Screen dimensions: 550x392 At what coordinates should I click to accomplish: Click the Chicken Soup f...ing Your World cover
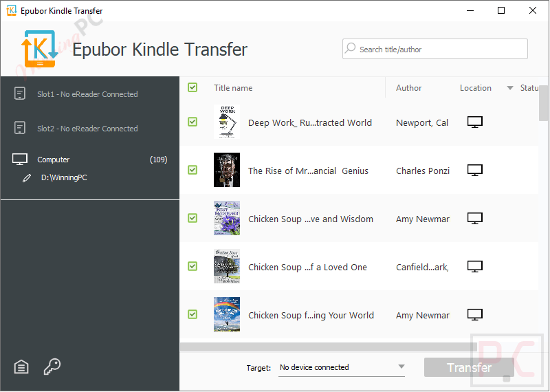[227, 314]
